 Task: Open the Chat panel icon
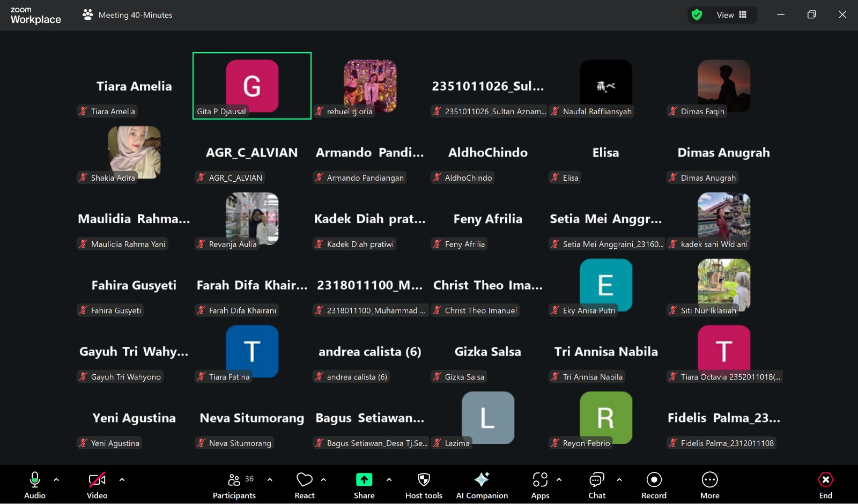point(596,479)
